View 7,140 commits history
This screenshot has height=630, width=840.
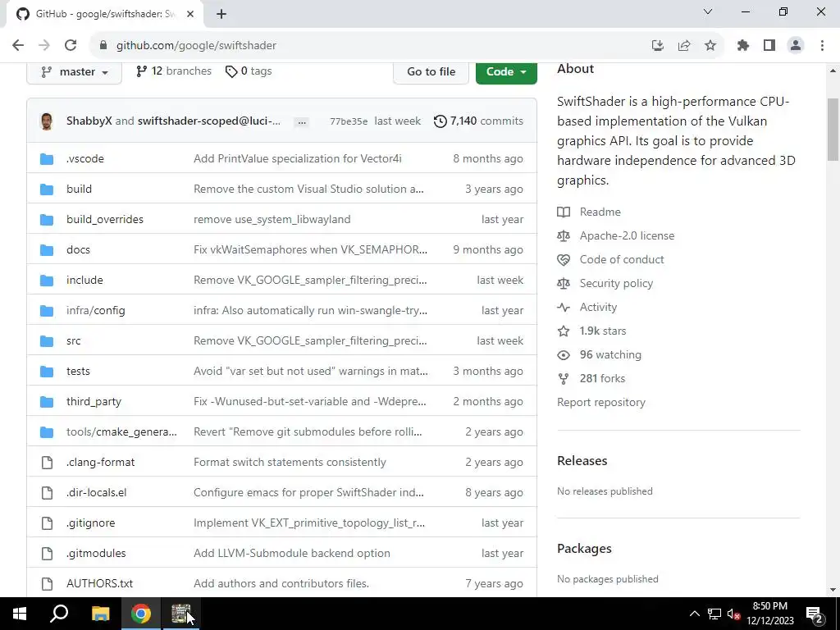point(478,121)
